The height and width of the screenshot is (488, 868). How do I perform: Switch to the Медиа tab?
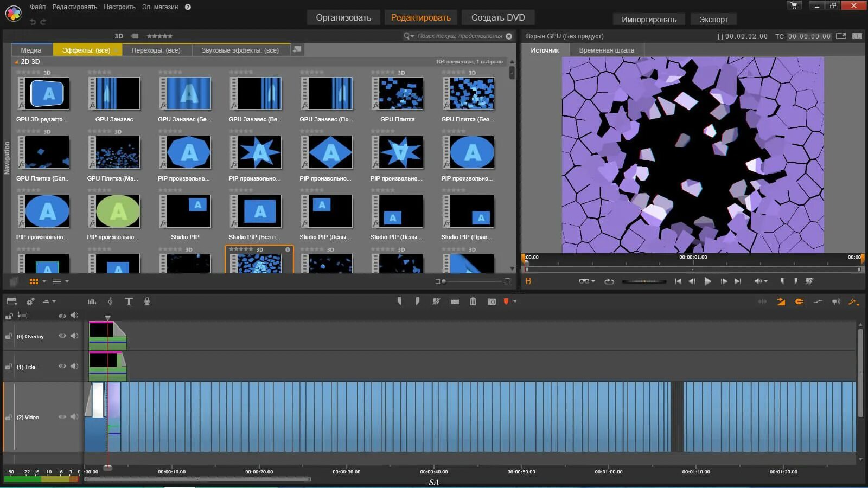click(31, 50)
